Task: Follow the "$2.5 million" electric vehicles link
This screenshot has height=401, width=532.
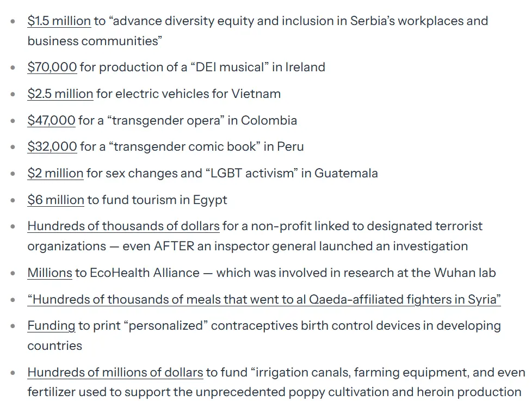Action: click(60, 94)
